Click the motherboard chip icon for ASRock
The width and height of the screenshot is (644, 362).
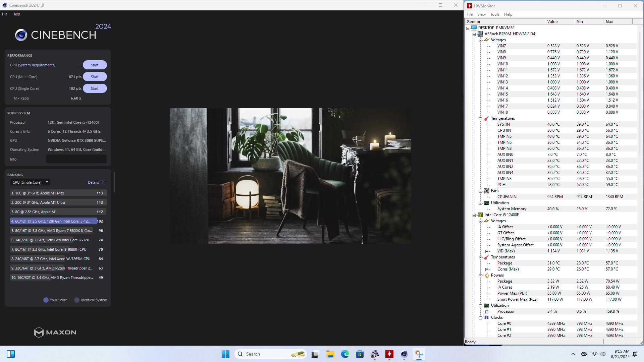480,34
